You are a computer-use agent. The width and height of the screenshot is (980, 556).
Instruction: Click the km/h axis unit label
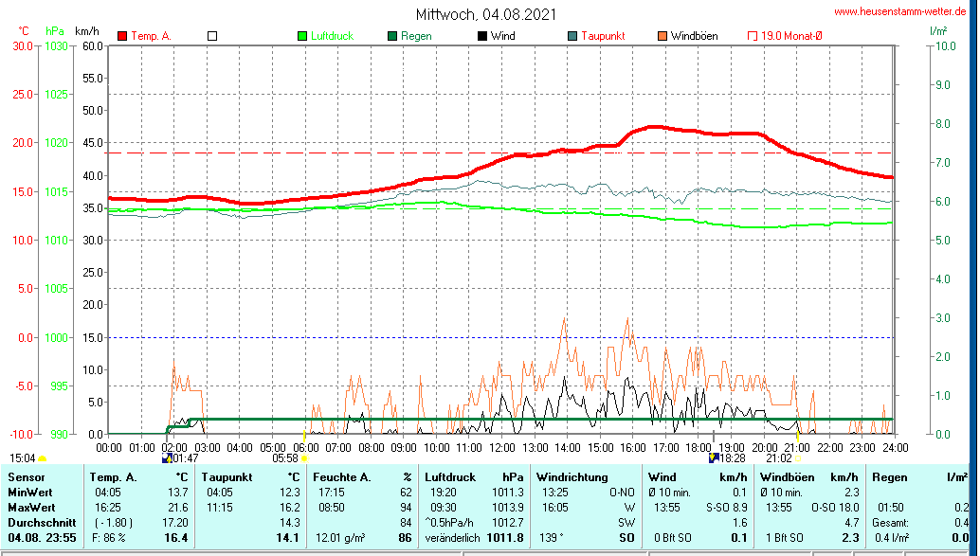(x=87, y=31)
